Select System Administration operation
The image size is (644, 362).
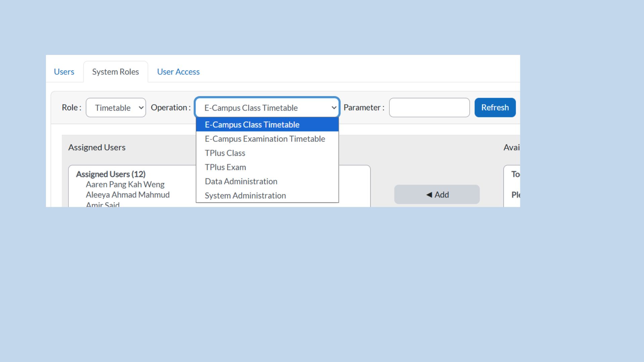[245, 195]
